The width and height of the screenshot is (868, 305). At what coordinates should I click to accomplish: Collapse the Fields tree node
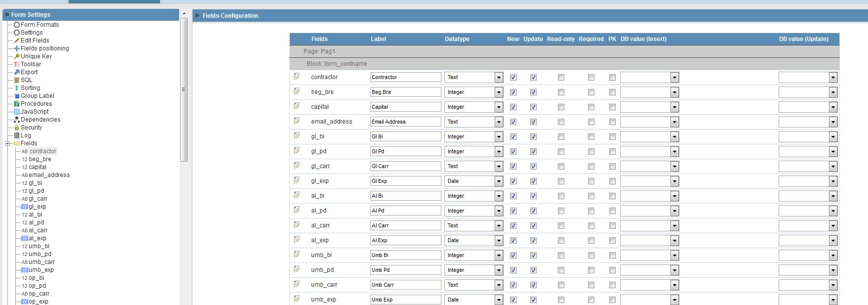coord(7,143)
